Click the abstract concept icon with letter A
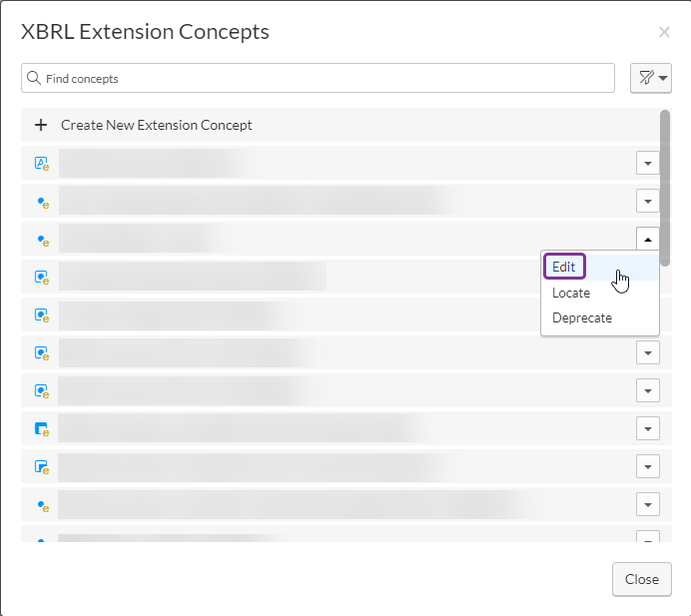Screen dimensions: 691x616 [x=42, y=164]
